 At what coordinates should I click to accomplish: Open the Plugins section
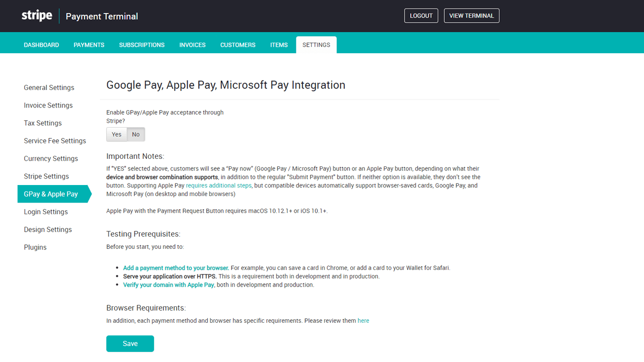(x=35, y=247)
